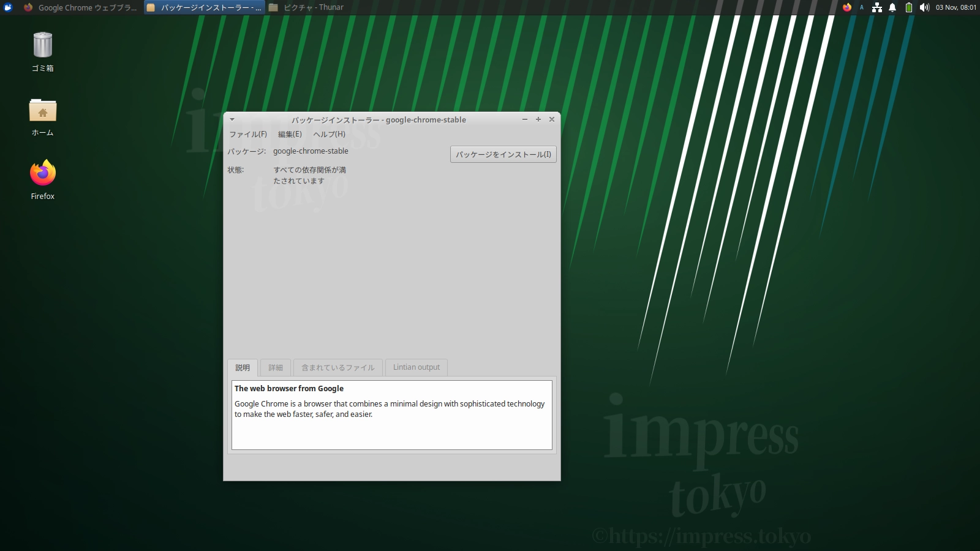This screenshot has height=551, width=980.
Task: Click the status text すべての依存関係が満たされています
Action: point(310,175)
